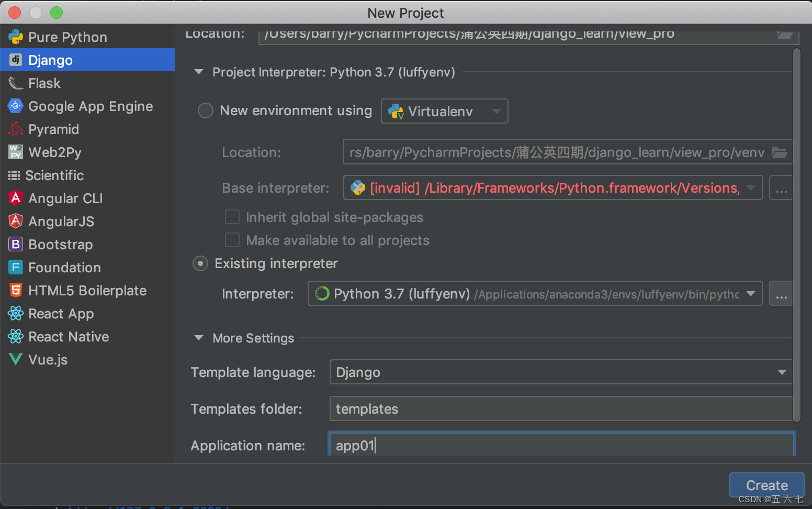Select Bootstrap project type
The width and height of the screenshot is (812, 509).
click(x=87, y=244)
